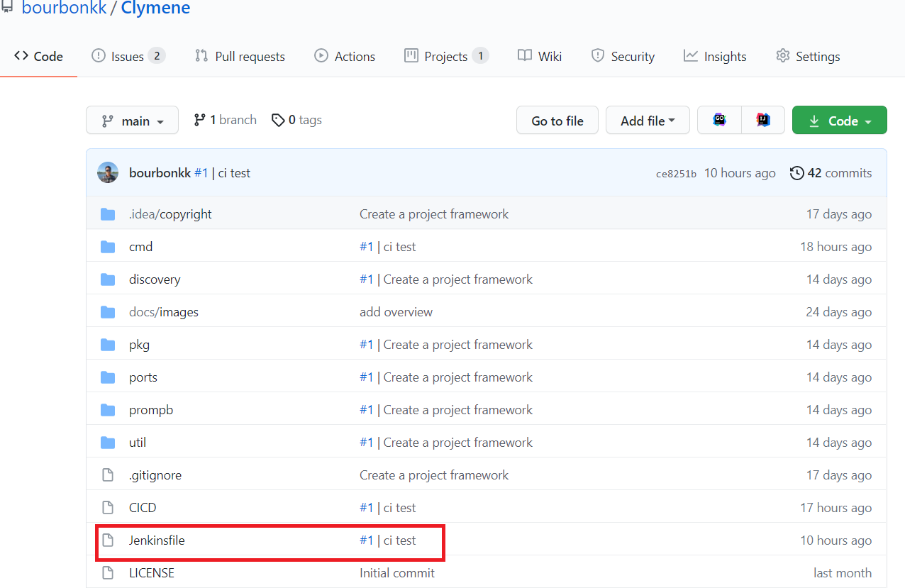The image size is (905, 588).
Task: Click file icon beside .gitignore
Action: 108,475
